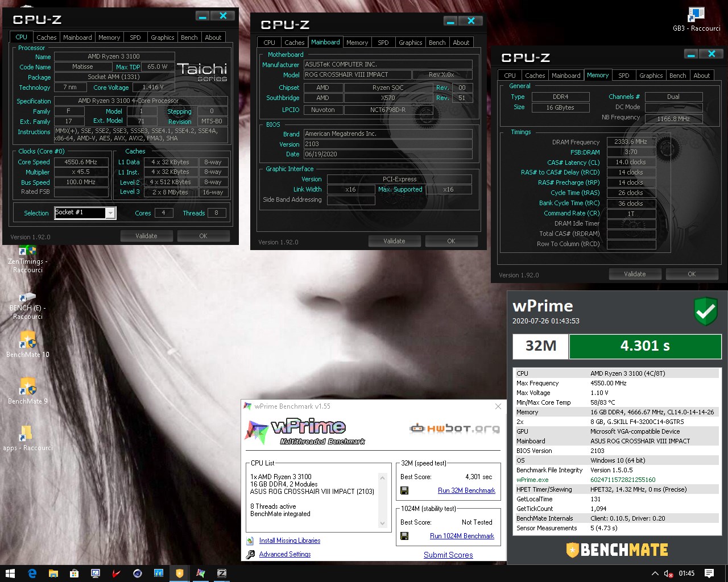Click the muted volume tray icon

coord(669,573)
